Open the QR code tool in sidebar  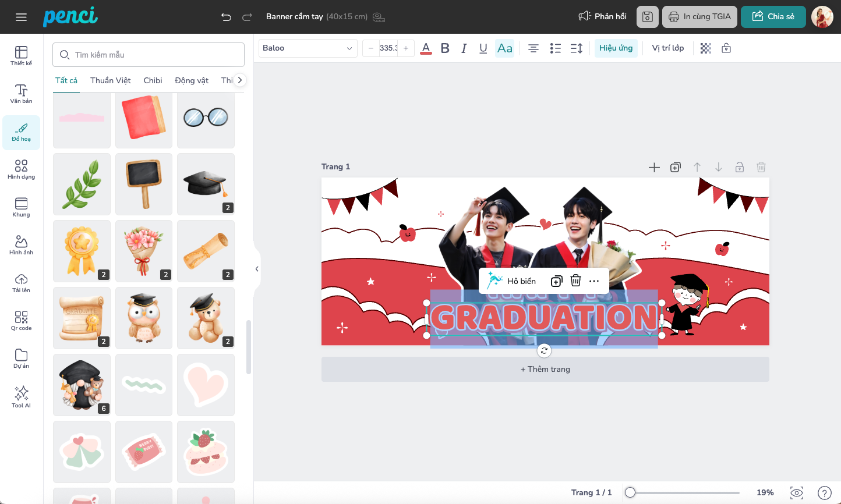pyautogui.click(x=21, y=320)
